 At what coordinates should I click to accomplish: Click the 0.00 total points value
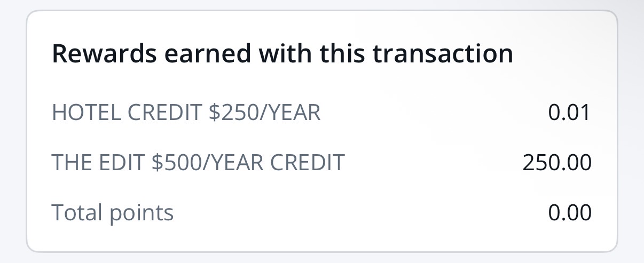569,212
